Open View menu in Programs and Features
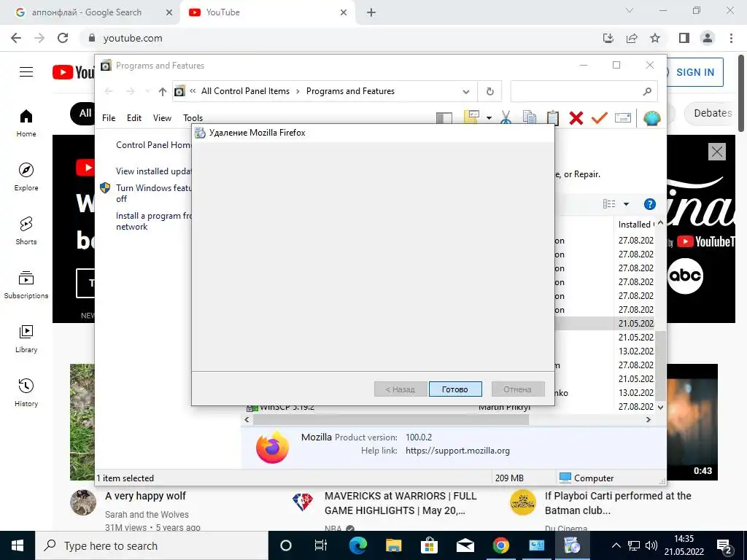 (x=162, y=117)
